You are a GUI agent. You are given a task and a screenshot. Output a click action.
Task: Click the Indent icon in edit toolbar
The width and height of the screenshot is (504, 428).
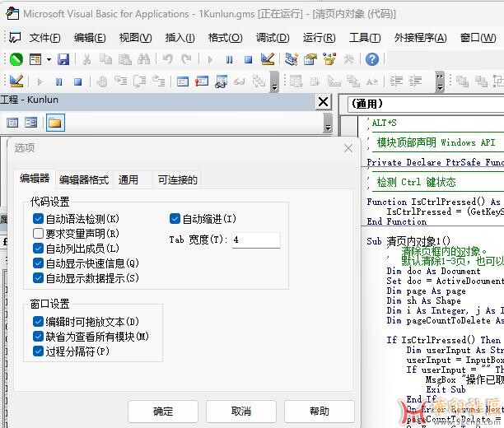click(x=396, y=81)
